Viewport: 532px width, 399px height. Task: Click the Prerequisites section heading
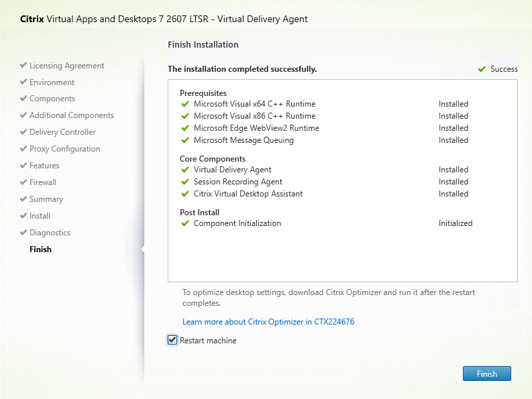point(203,93)
